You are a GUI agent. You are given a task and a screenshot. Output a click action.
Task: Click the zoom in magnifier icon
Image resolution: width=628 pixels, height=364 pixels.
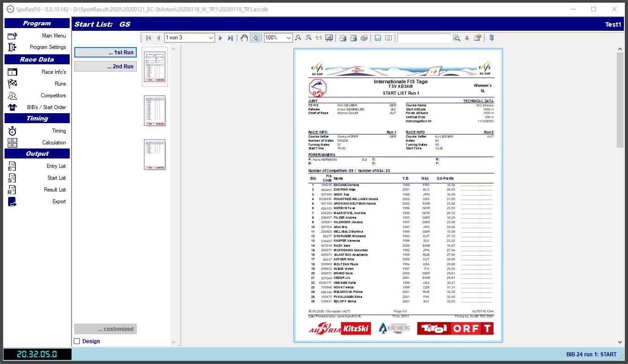coord(298,38)
